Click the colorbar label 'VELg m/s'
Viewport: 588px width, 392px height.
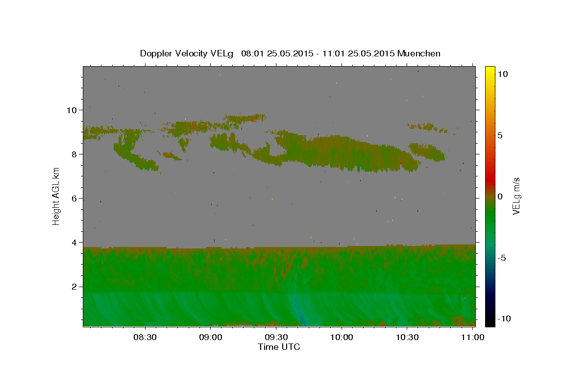coord(516,196)
